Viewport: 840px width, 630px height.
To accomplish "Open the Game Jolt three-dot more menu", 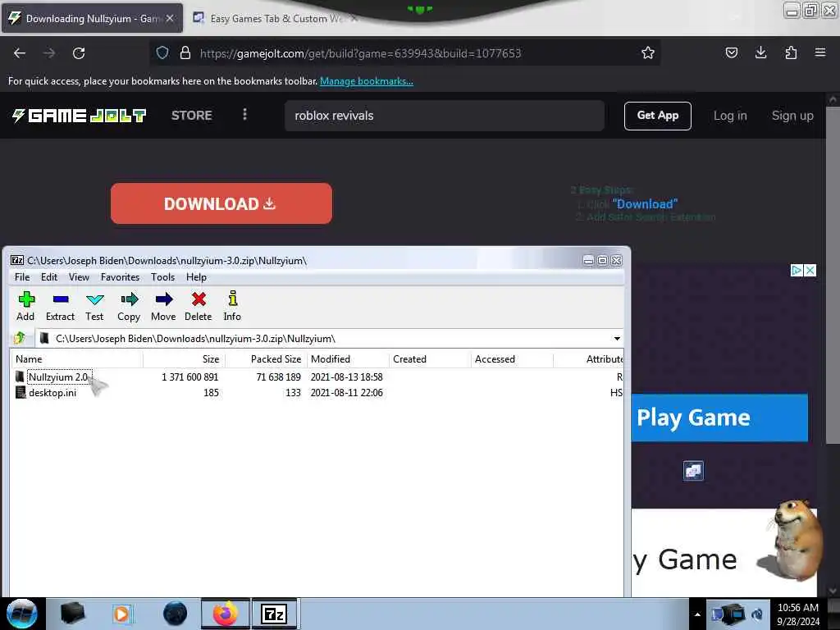I will tap(244, 115).
